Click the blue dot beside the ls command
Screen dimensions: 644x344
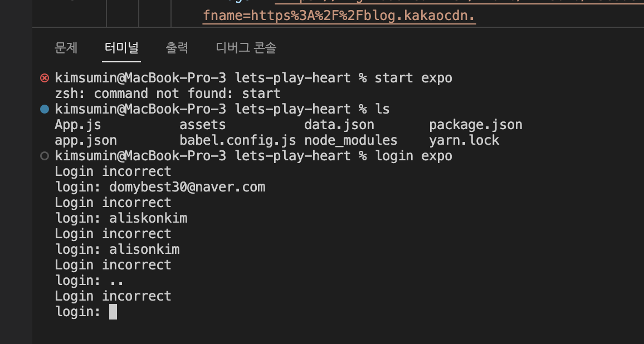click(x=45, y=109)
